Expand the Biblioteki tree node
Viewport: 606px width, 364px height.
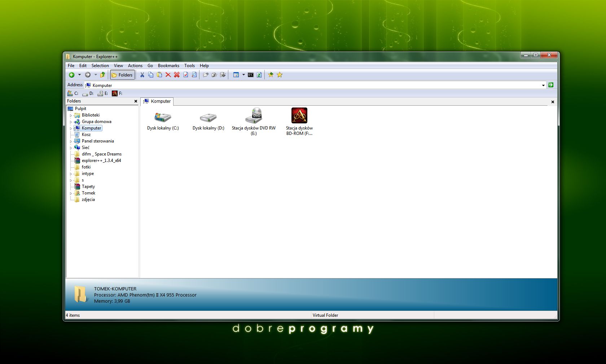71,116
